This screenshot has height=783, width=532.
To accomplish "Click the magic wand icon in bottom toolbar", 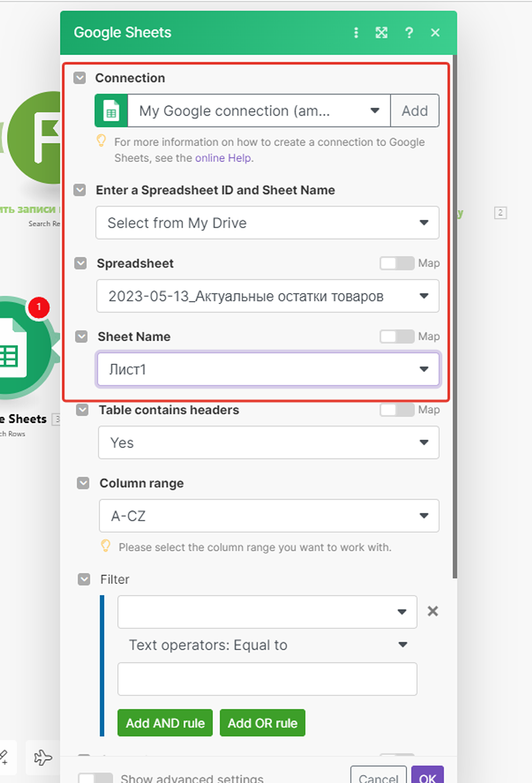I will 4,758.
